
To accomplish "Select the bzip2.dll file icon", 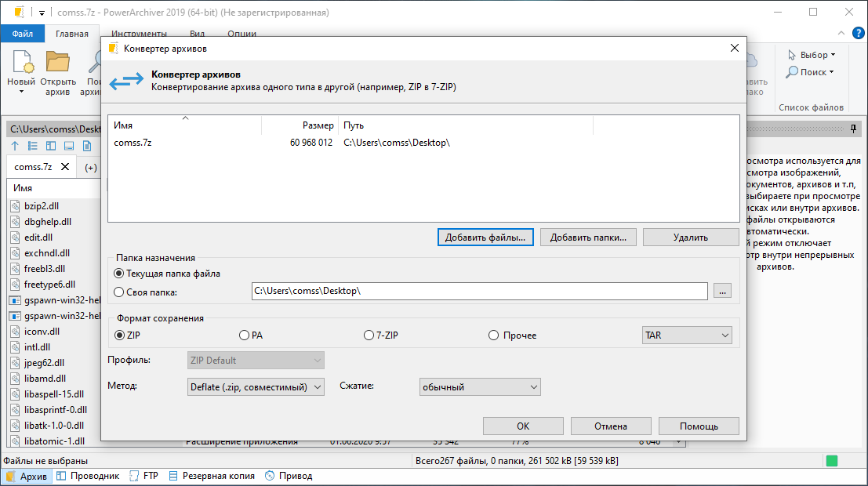I will (x=16, y=206).
